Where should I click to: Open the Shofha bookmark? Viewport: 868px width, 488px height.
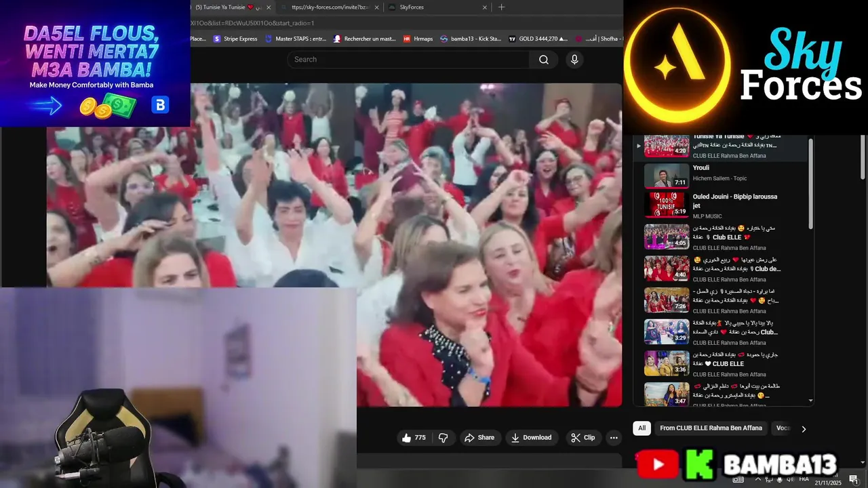click(598, 39)
